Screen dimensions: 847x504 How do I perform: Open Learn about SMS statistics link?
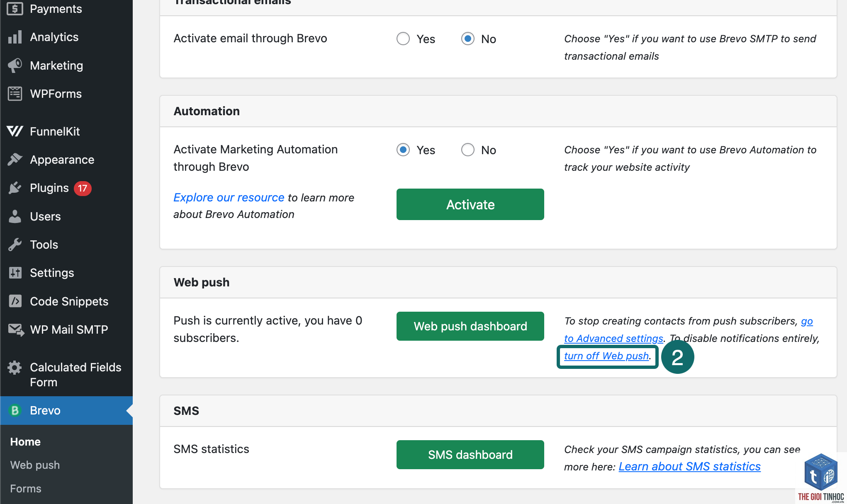click(x=689, y=466)
